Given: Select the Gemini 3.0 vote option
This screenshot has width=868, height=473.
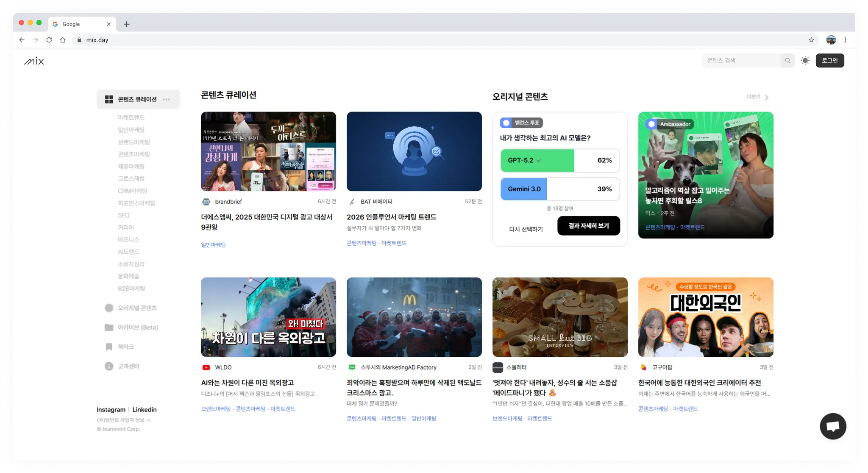Looking at the screenshot, I should 559,189.
